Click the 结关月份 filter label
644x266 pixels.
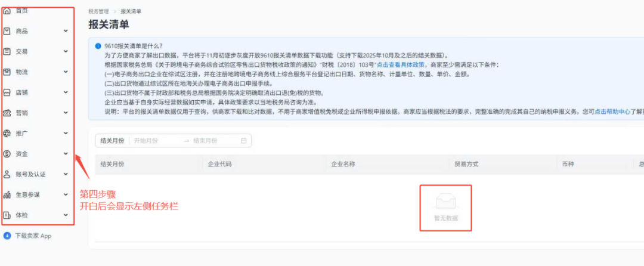tap(112, 140)
